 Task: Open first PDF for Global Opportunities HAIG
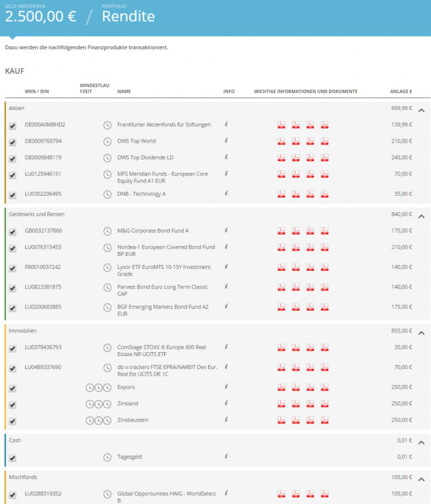281,494
